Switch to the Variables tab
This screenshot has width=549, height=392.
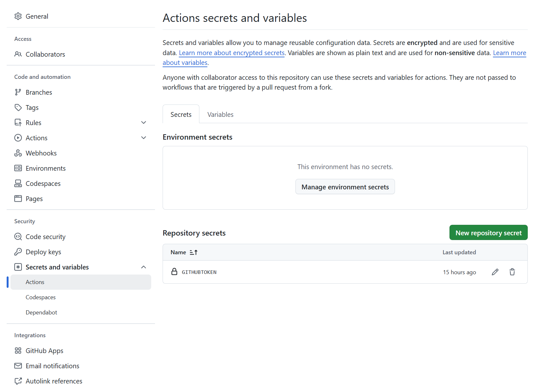(220, 114)
